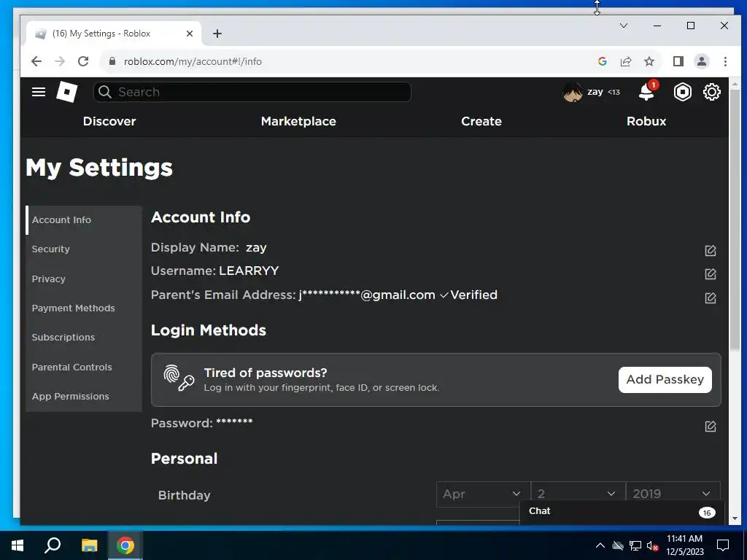Viewport: 747px width, 560px height.
Task: Edit the Password pencil icon
Action: [x=710, y=426]
